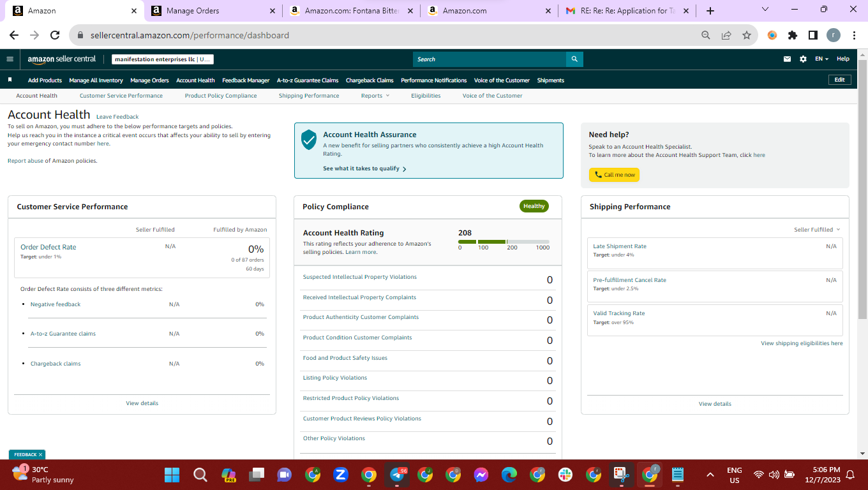
Task: Open the messages envelope icon
Action: pyautogui.click(x=787, y=59)
